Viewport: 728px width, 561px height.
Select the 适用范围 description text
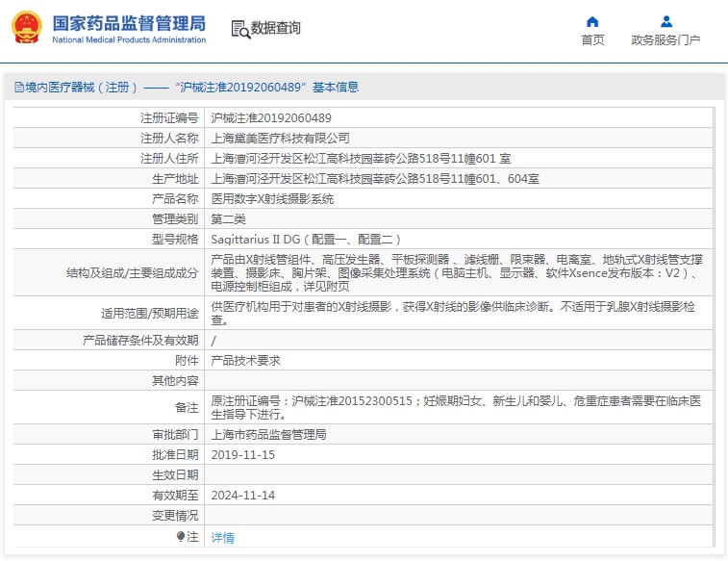453,313
